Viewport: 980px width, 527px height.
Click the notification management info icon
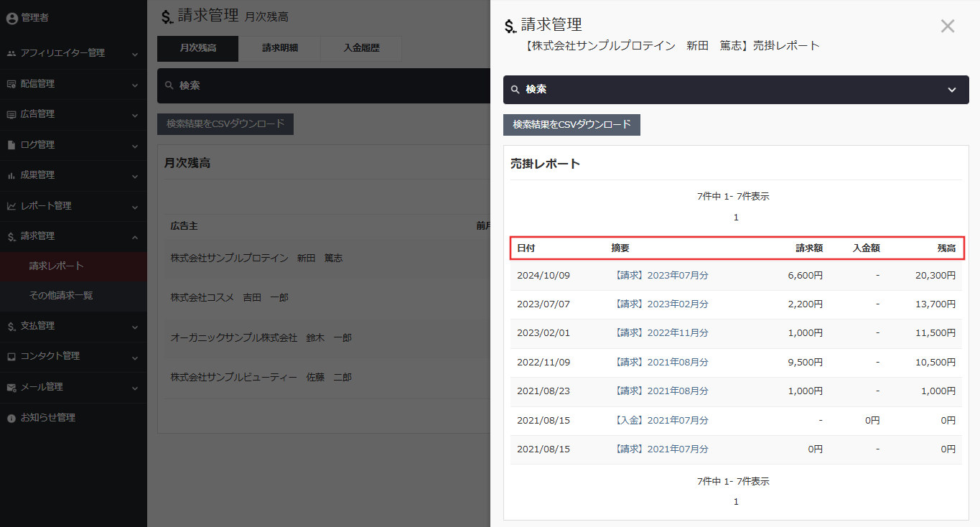[x=11, y=418]
